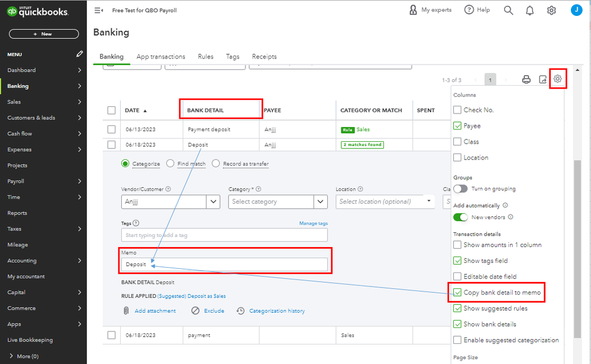Open the notifications bell
Screen dimensions: 591x364
(x=530, y=10)
